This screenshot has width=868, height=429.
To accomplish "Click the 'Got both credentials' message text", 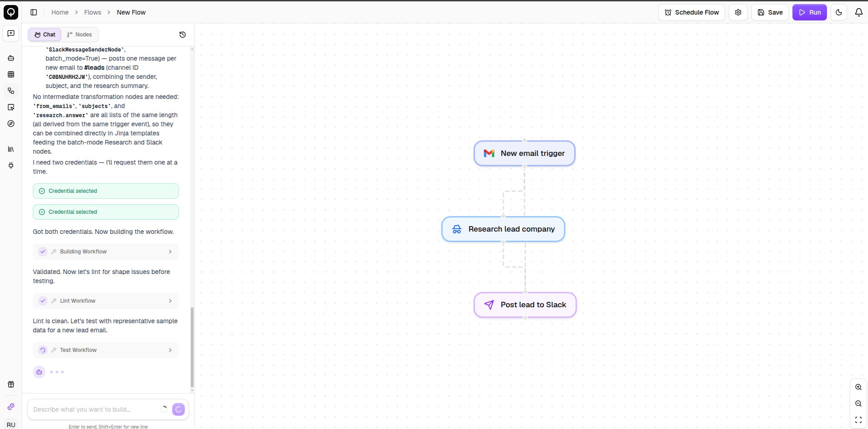I will point(103,232).
